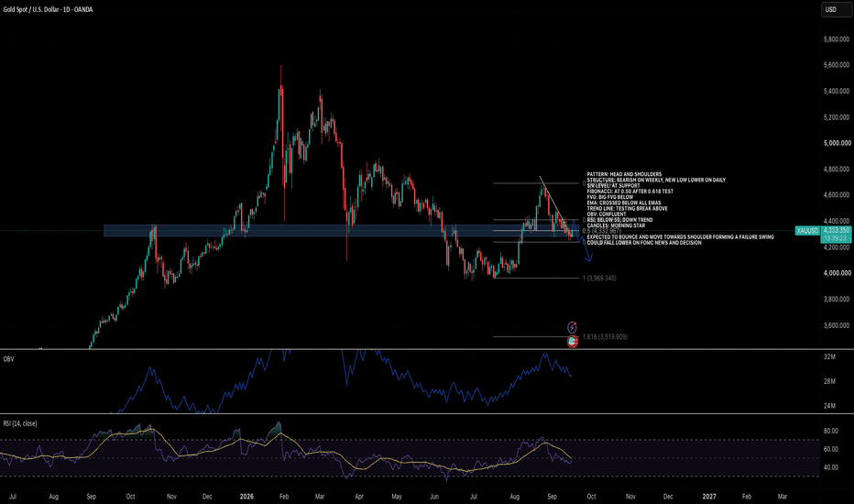Viewport: 854px width, 504px height.
Task: Click the blue projected arrow drawing
Action: point(583,241)
